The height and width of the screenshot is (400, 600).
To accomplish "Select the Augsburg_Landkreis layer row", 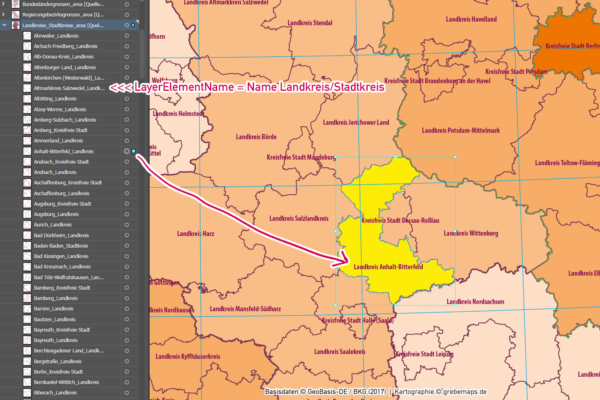I will tap(69, 214).
